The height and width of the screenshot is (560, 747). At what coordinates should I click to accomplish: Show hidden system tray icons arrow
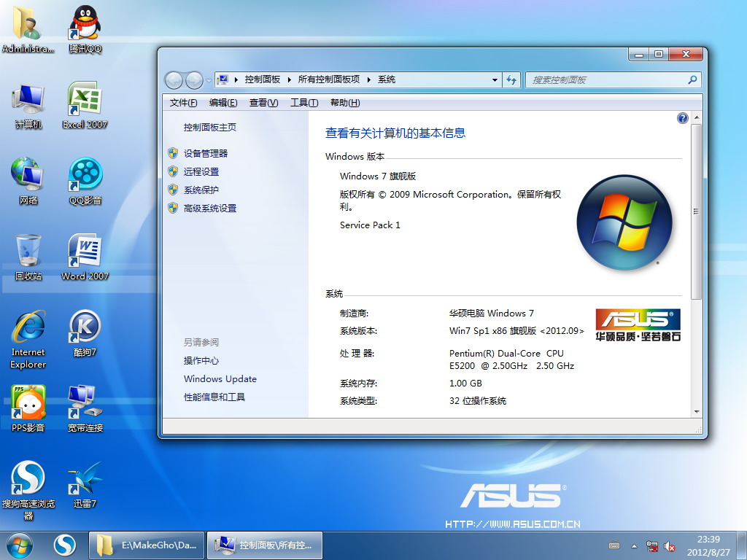click(x=634, y=545)
